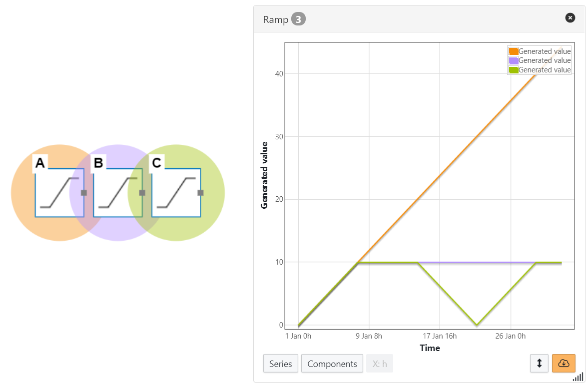Click the orange legend color swatch

point(513,51)
